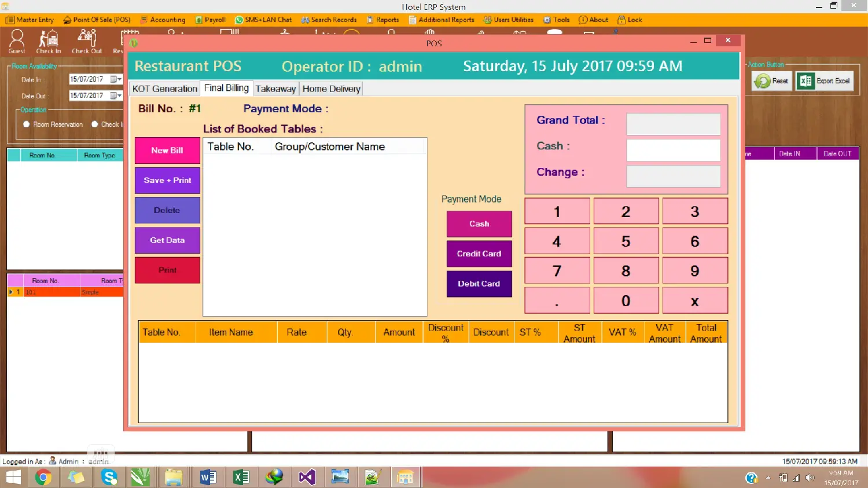
Task: Click the Lock menu item
Action: point(630,20)
